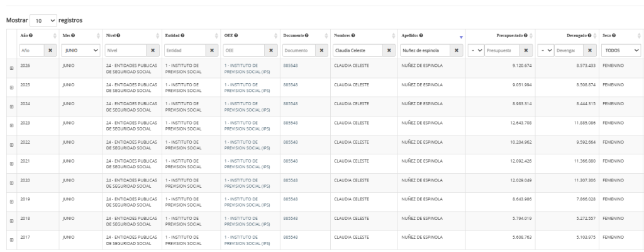
Task: Open the Devengado comparison operator dropdown
Action: tap(546, 50)
